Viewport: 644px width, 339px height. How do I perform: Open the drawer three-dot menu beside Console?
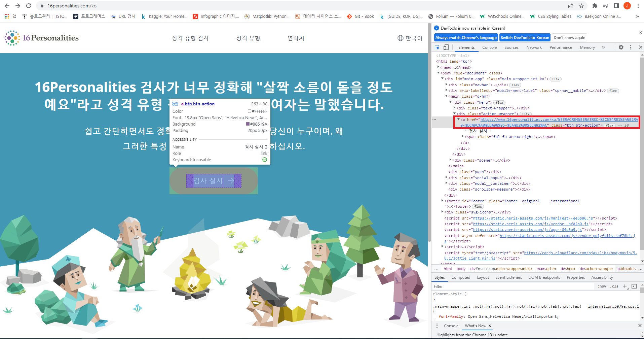point(437,326)
